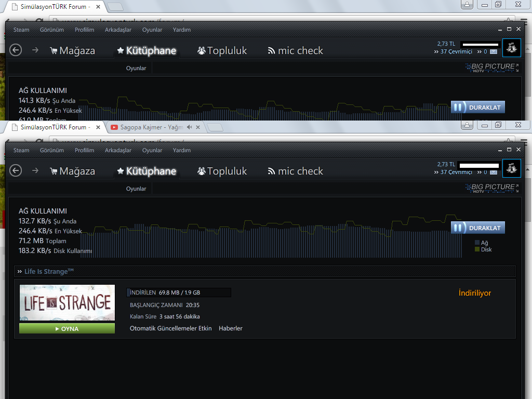The height and width of the screenshot is (399, 532).
Task: Open the inbox envelope icon in the 141.3 KB/s Steam window
Action: click(494, 51)
